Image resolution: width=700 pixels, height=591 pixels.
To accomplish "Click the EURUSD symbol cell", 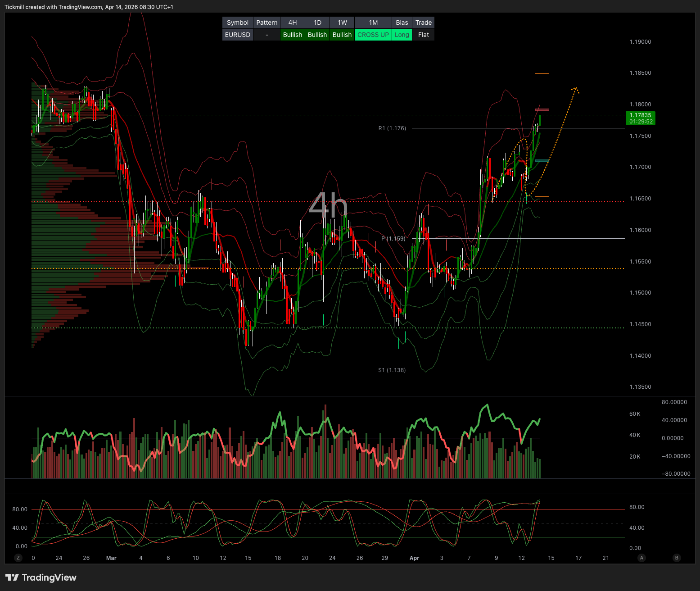I will coord(238,35).
